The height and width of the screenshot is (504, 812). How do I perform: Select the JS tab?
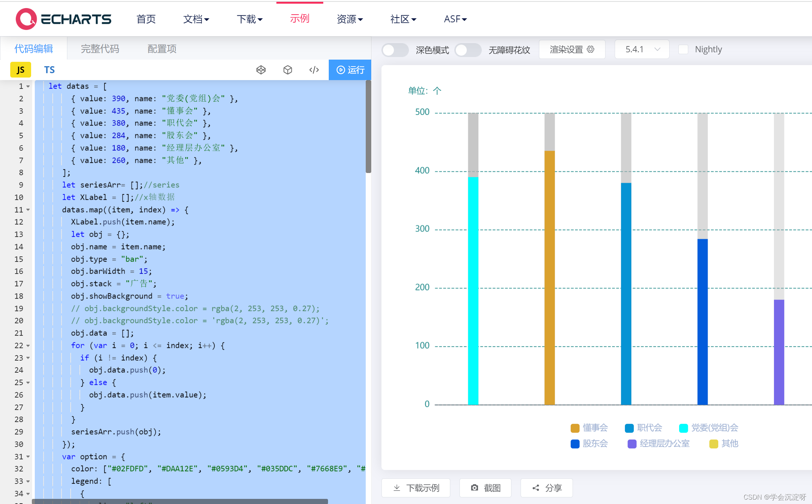click(20, 69)
